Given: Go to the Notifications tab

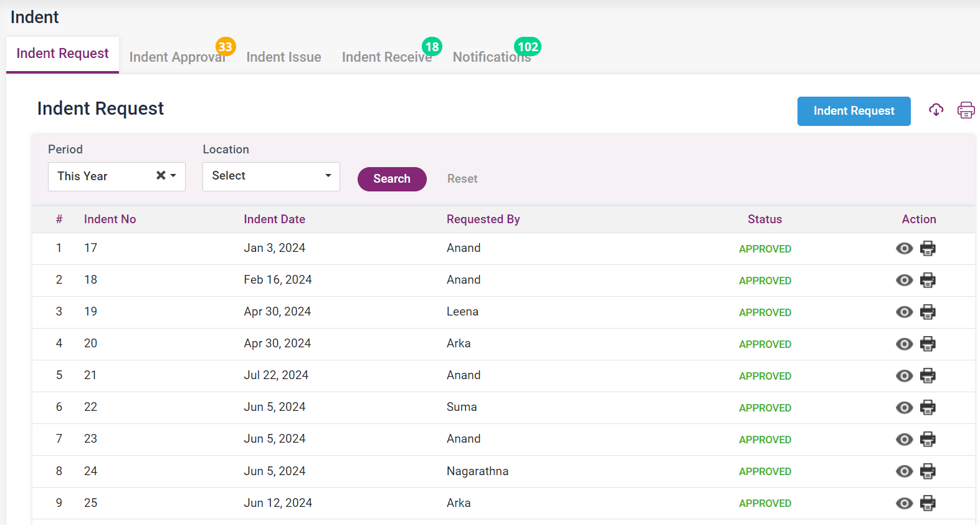Looking at the screenshot, I should pos(492,57).
